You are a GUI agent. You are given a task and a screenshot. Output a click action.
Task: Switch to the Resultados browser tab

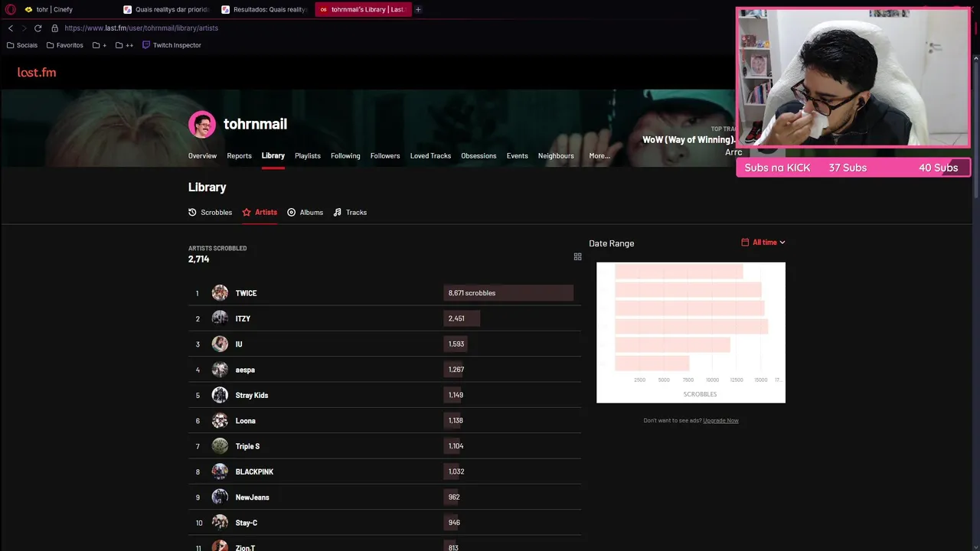pyautogui.click(x=264, y=10)
